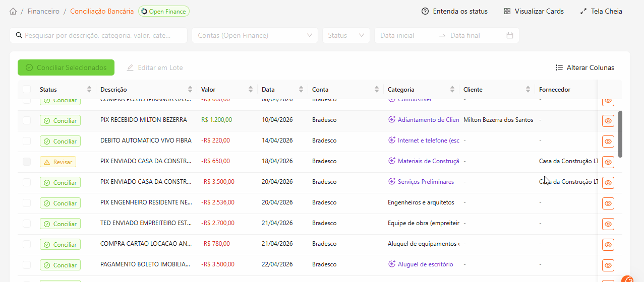Open Materiais de Construçã category link

[428, 161]
